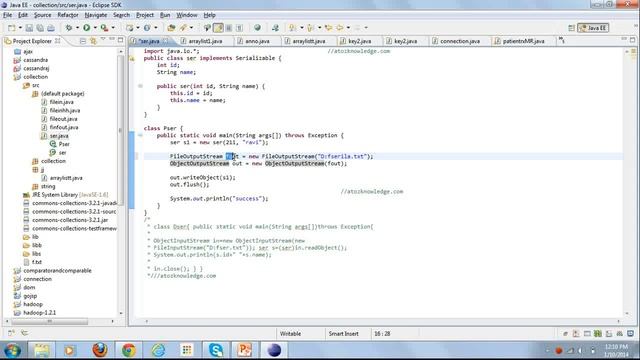Open PowerPoint from the taskbar
640x360 pixels.
pyautogui.click(x=244, y=350)
